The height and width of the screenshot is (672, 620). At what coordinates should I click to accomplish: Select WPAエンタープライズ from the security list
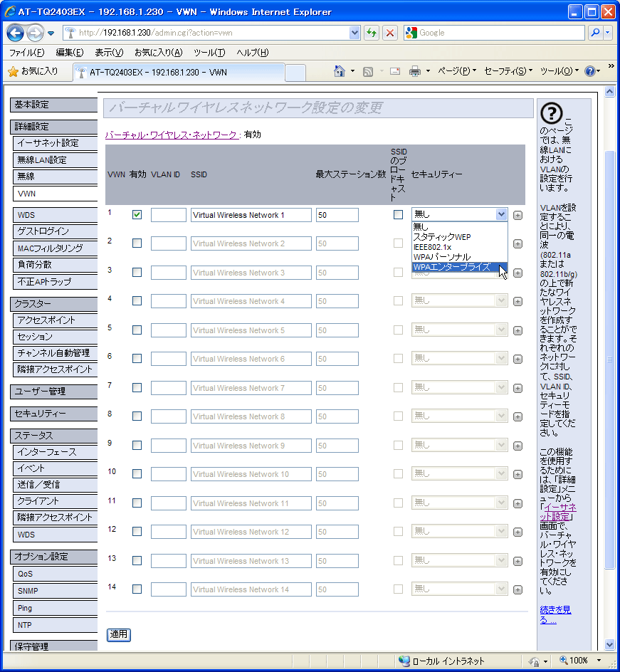pos(459,267)
